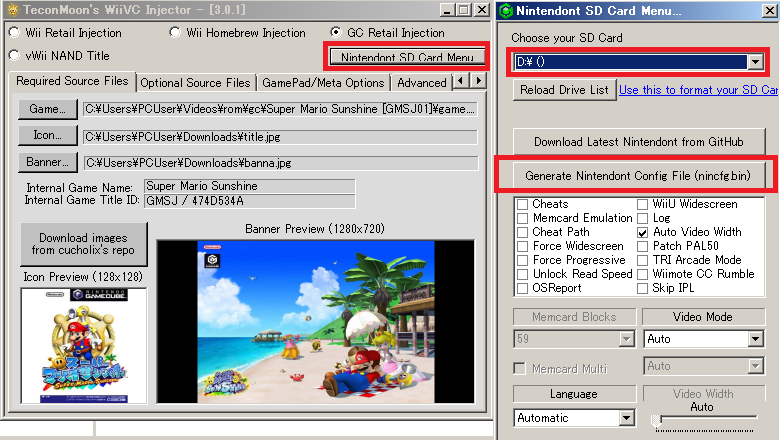
Task: Enable Cheat Path checkbox
Action: click(522, 232)
